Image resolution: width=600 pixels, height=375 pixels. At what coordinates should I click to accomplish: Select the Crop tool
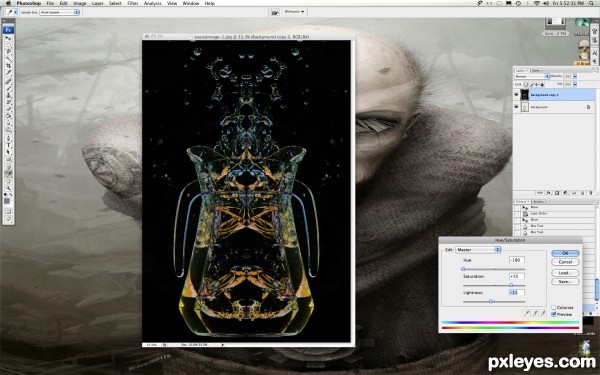[x=8, y=66]
